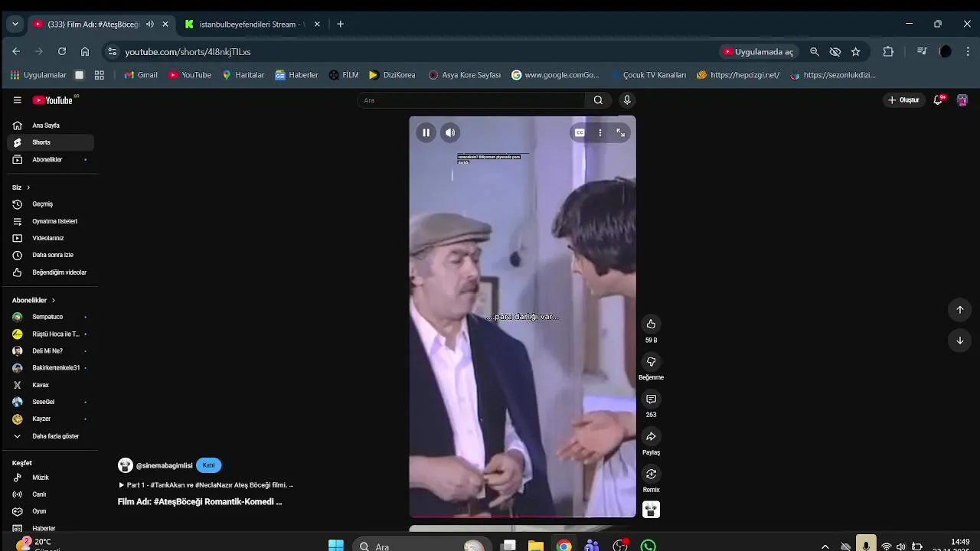This screenshot has width=980, height=551.
Task: Subscribe with the Katıl button
Action: click(x=208, y=465)
